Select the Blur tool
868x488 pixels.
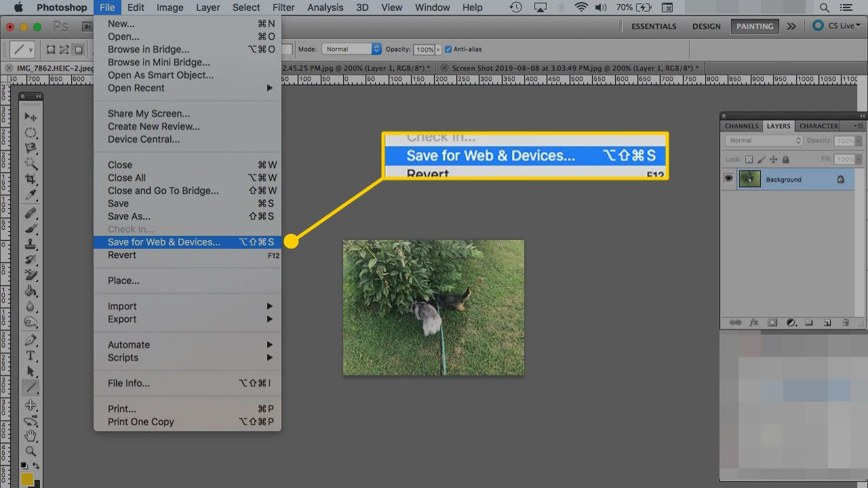click(31, 306)
